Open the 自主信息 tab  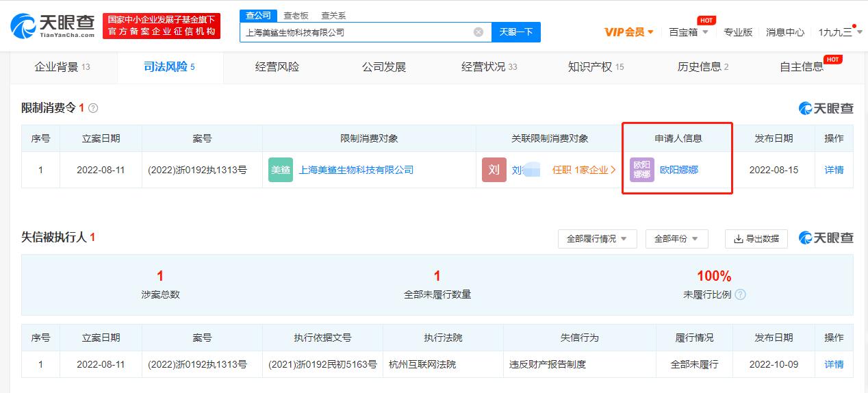tap(802, 67)
